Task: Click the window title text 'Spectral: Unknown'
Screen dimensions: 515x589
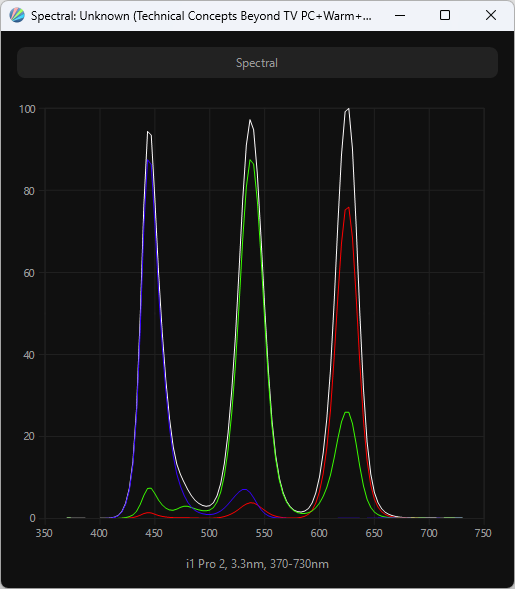Action: tap(80, 16)
